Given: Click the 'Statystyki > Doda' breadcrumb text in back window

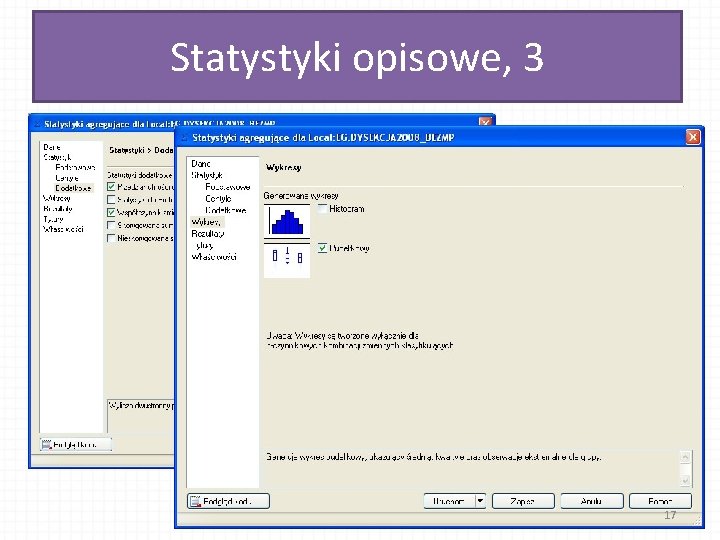Looking at the screenshot, I should pos(141,150).
